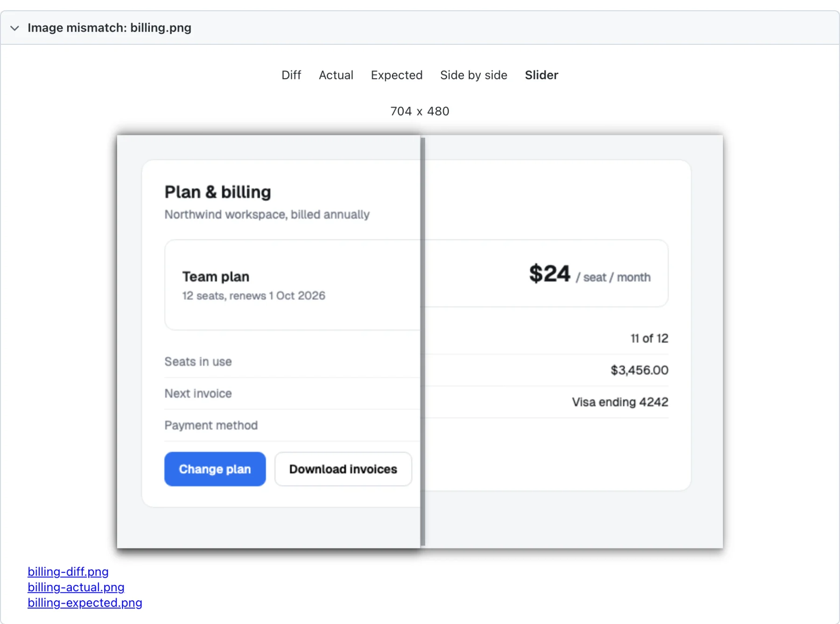Click the 11 of 12 value

click(649, 338)
